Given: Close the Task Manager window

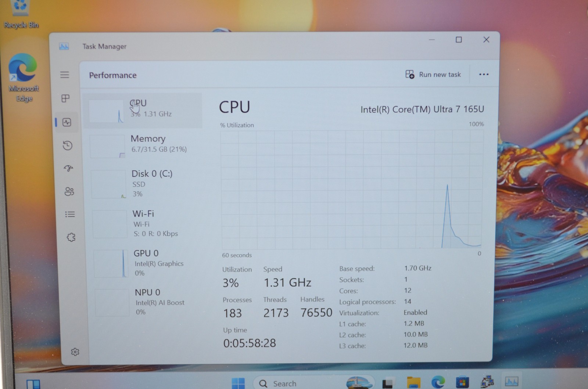Looking at the screenshot, I should [486, 39].
